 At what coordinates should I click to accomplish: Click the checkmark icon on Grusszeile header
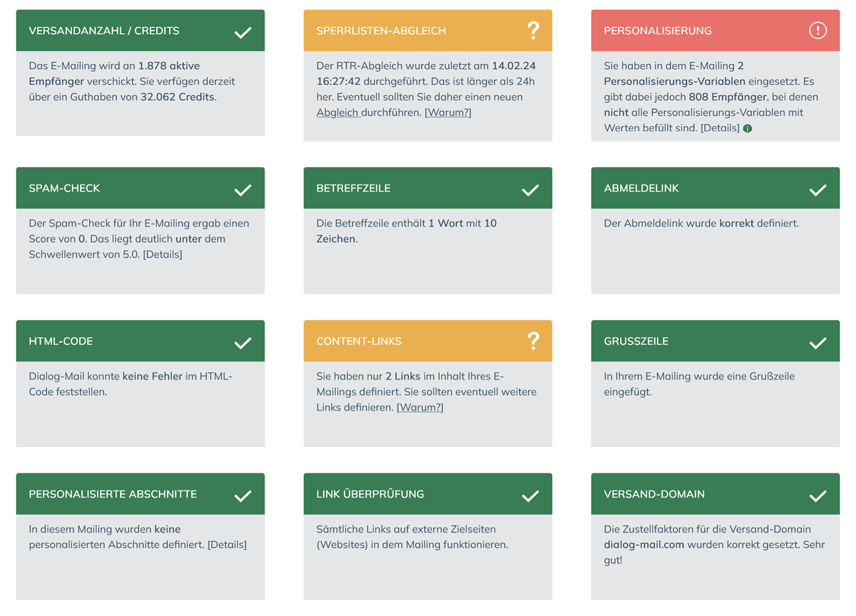tap(817, 343)
